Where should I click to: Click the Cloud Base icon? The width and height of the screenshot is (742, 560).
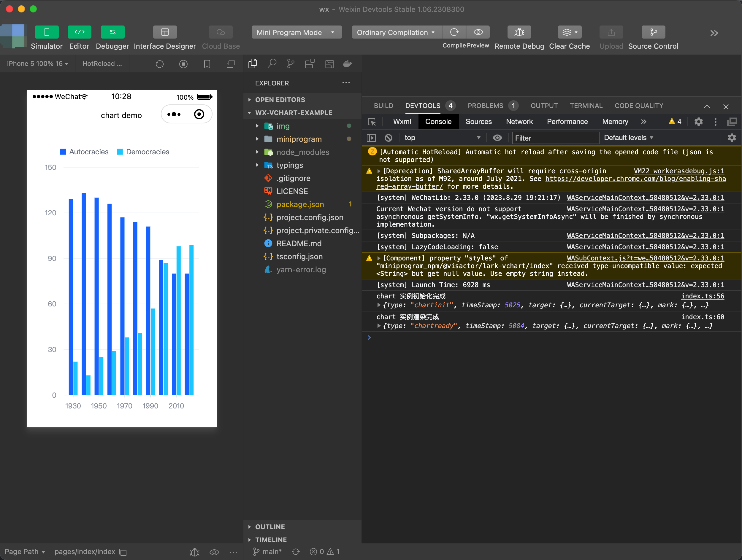click(x=221, y=32)
